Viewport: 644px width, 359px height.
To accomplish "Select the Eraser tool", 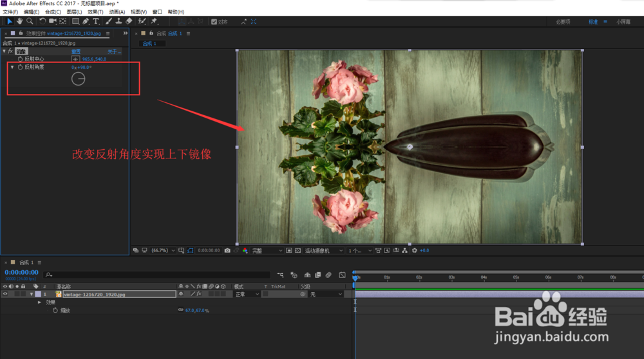I will pos(129,21).
